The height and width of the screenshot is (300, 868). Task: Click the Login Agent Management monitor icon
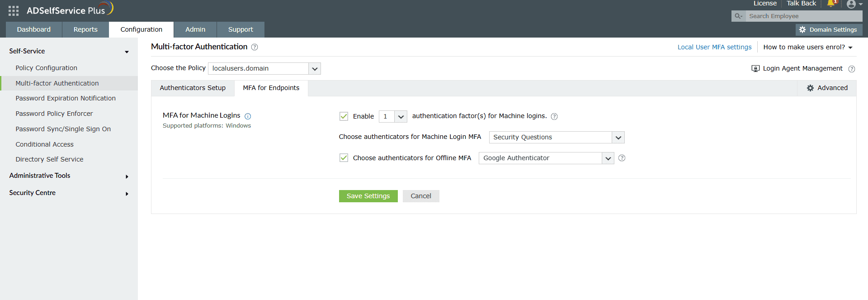(x=755, y=69)
